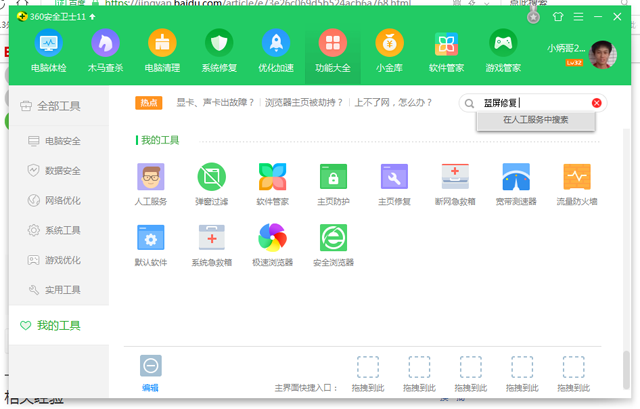Click the user avatar photo
Image resolution: width=640 pixels, height=409 pixels.
click(x=602, y=54)
